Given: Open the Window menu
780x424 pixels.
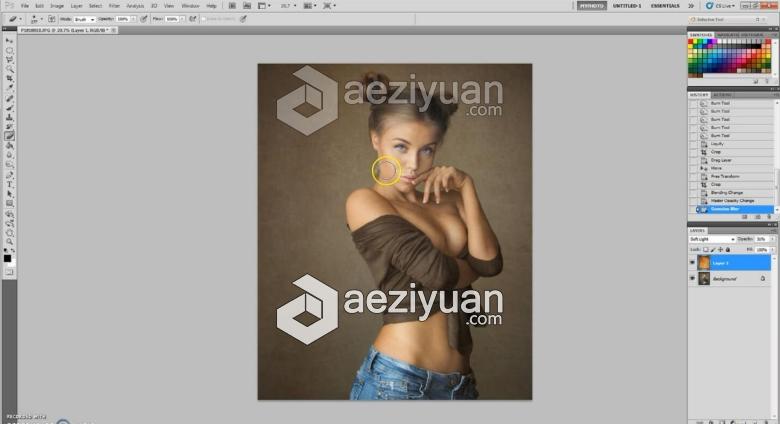Looking at the screenshot, I should click(x=190, y=6).
